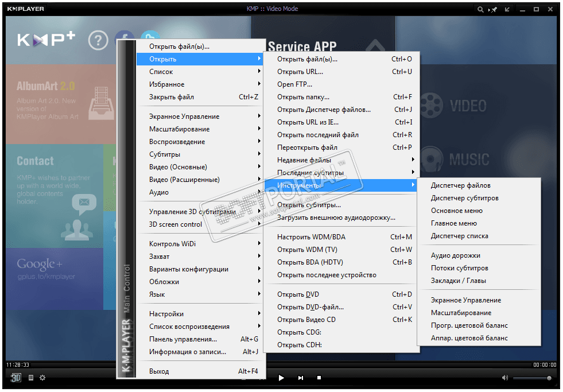The image size is (563, 392).
Task: Select Информация о записи... entry
Action: click(x=200, y=352)
